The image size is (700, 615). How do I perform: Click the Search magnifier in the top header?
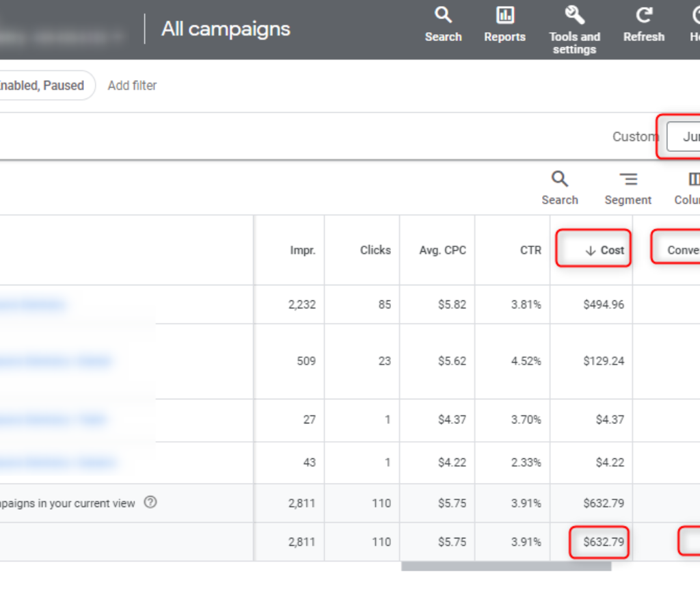tap(443, 15)
